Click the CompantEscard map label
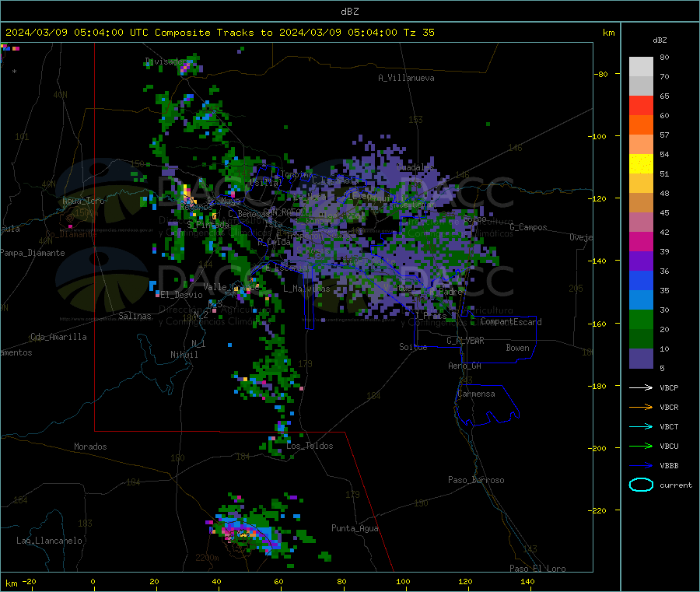The height and width of the screenshot is (592, 700). coord(511,322)
